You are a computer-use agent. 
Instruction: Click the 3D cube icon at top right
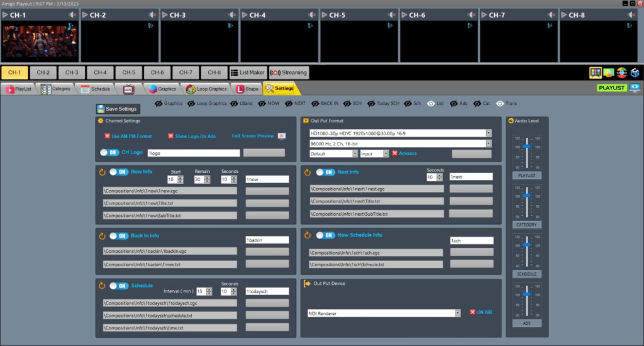tap(635, 73)
